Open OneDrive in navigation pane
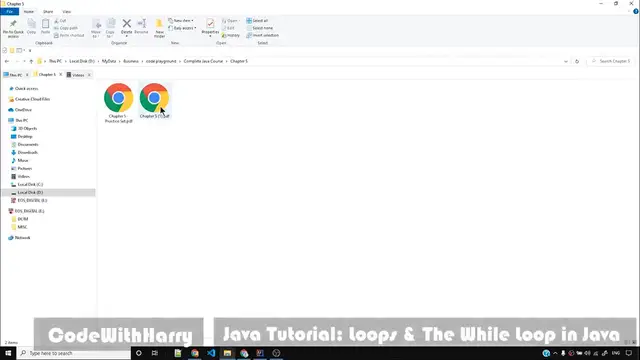 coord(23,110)
